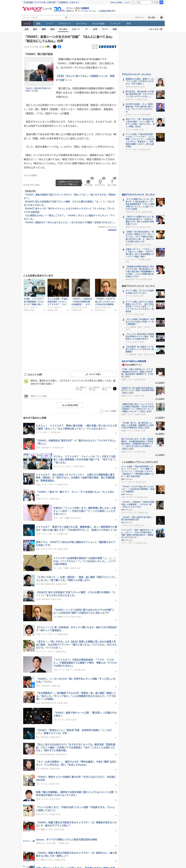
Task: Open the 速報 navigation tab
Action: coord(38,24)
